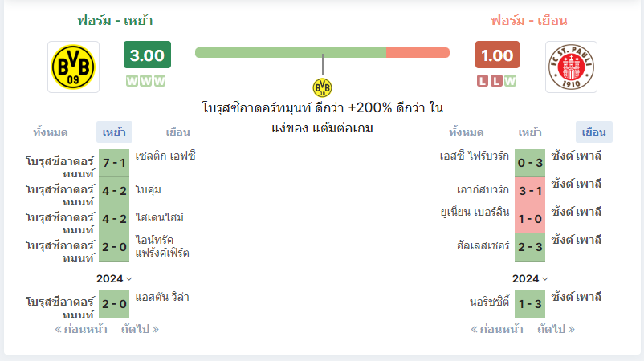
Task: Open the 7 - 1 match score vs Celtic
Action: click(114, 163)
